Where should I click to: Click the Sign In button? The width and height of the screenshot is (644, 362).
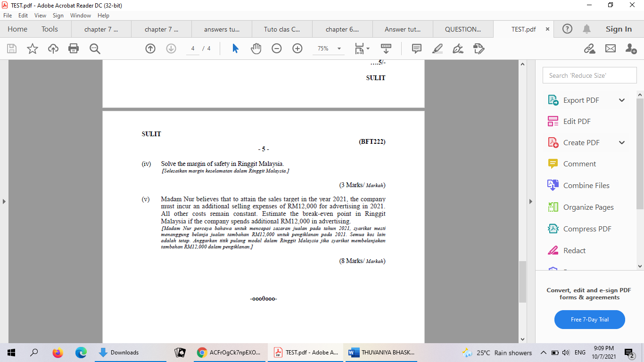pyautogui.click(x=618, y=29)
